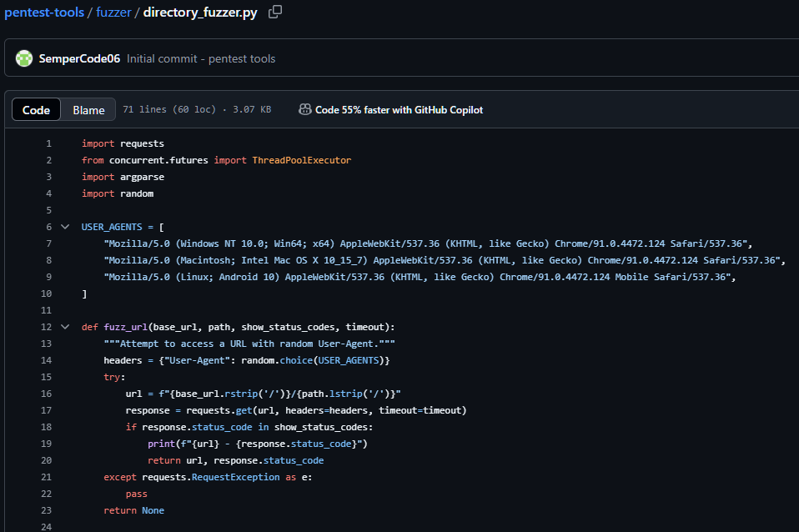Click the docstring 'Attempt to access a URL'
Screen dimensions: 799x532
pos(249,344)
